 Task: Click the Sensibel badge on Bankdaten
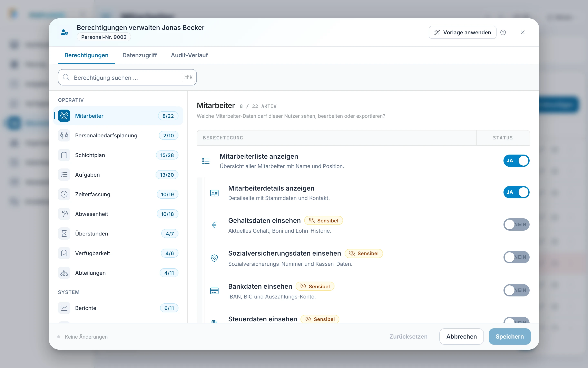point(315,286)
